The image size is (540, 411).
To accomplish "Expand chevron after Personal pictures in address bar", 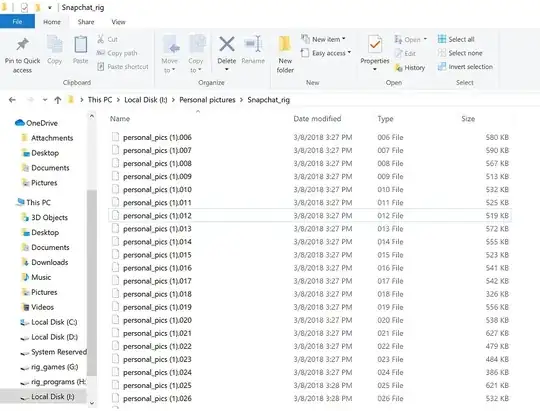I will tap(241, 100).
